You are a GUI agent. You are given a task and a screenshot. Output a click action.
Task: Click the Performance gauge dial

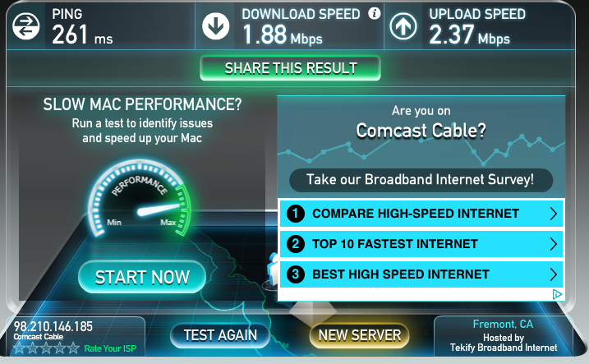pos(140,199)
